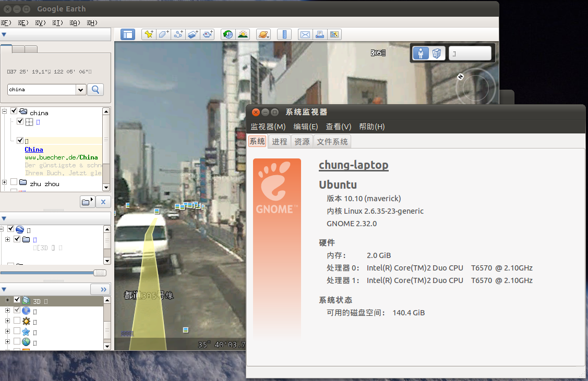This screenshot has height=381, width=588.
Task: Open the www.buecher.de/China link
Action: pyautogui.click(x=62, y=157)
